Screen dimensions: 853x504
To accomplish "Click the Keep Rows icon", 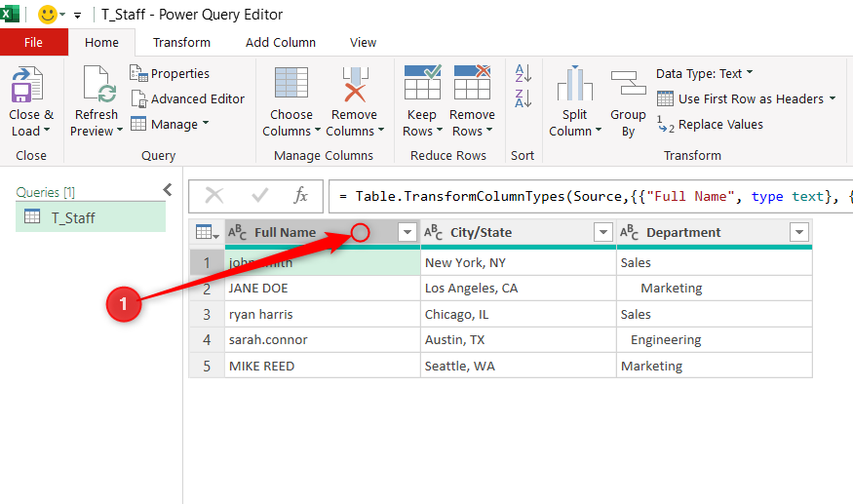I will [x=422, y=82].
